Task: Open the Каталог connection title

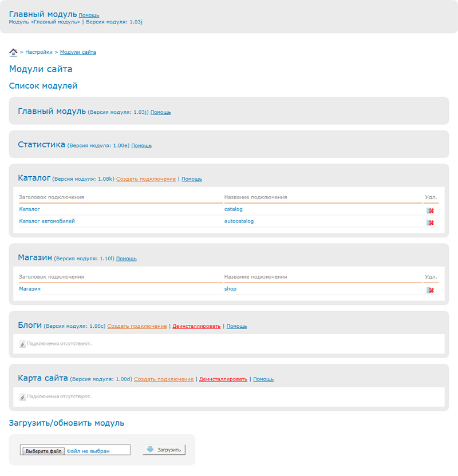Action: pyautogui.click(x=29, y=209)
